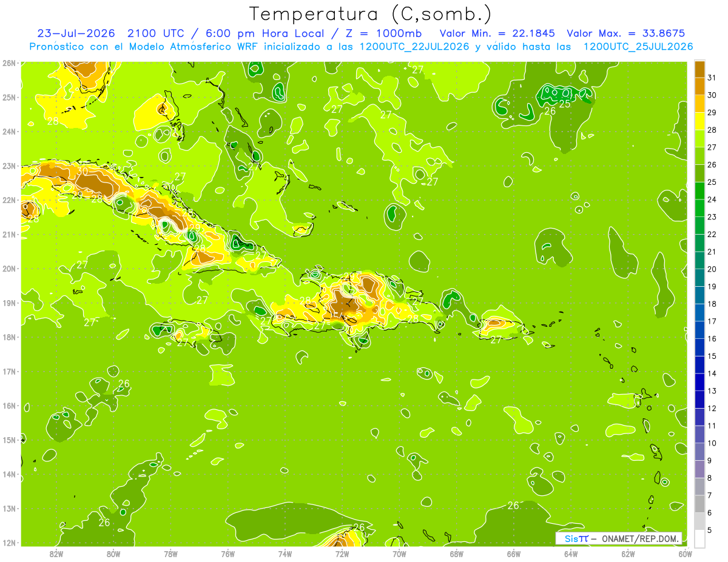This screenshot has width=728, height=562.
Task: Pick the green swatch between 23 and 24
Action: click(x=699, y=209)
